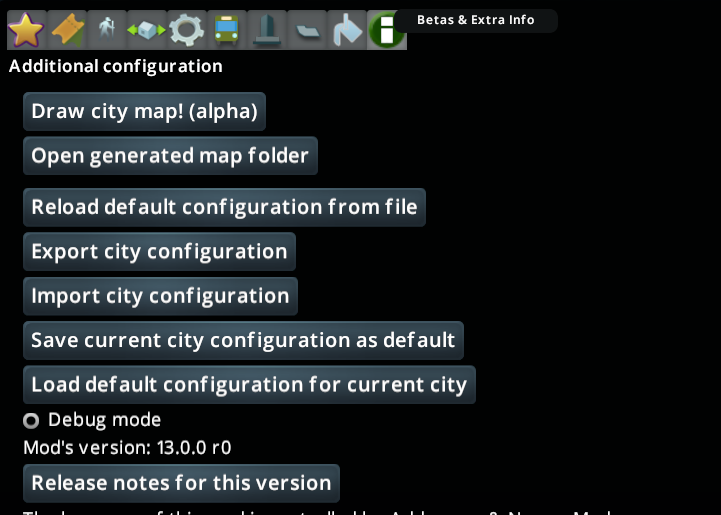The height and width of the screenshot is (515, 721).
Task: Reload default configuration from file
Action: 224,208
